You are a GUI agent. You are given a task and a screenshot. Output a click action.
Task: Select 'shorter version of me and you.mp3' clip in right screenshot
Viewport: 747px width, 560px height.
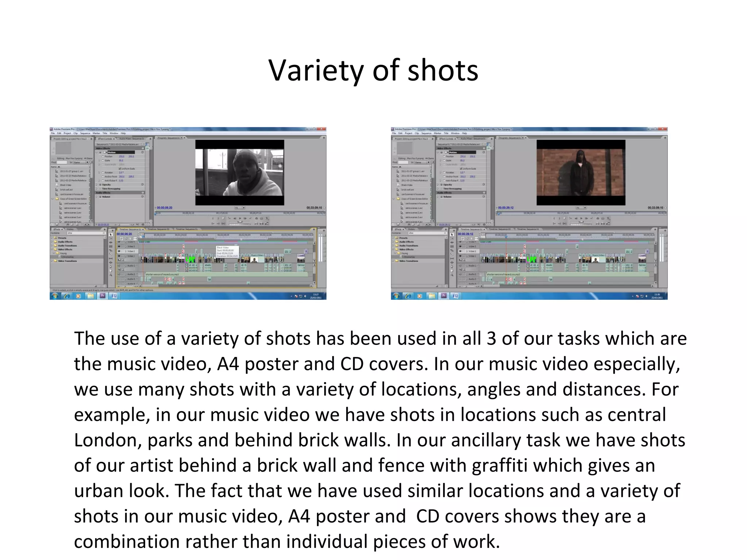568,274
